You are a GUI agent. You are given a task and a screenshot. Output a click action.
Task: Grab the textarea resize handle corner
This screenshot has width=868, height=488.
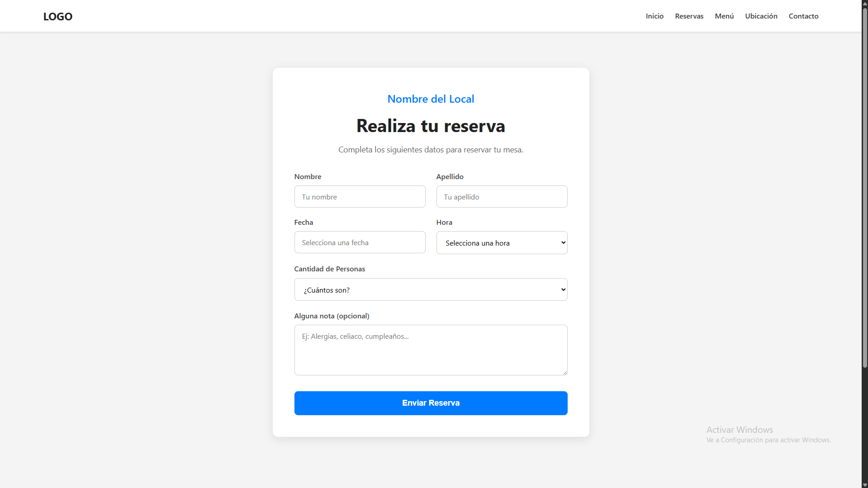tap(565, 373)
